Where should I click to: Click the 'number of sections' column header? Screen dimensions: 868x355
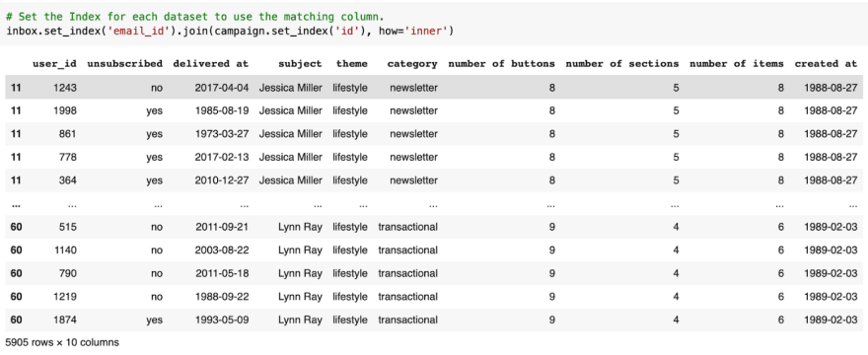pos(622,64)
